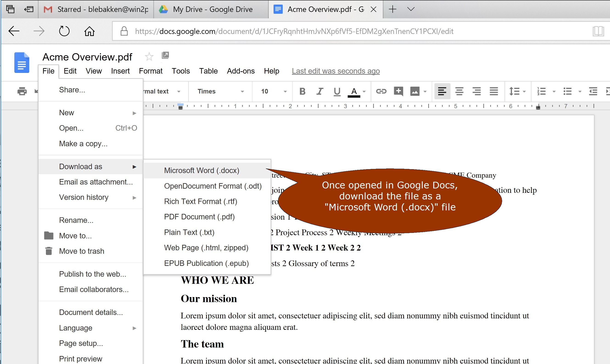Select Left align

pyautogui.click(x=442, y=91)
